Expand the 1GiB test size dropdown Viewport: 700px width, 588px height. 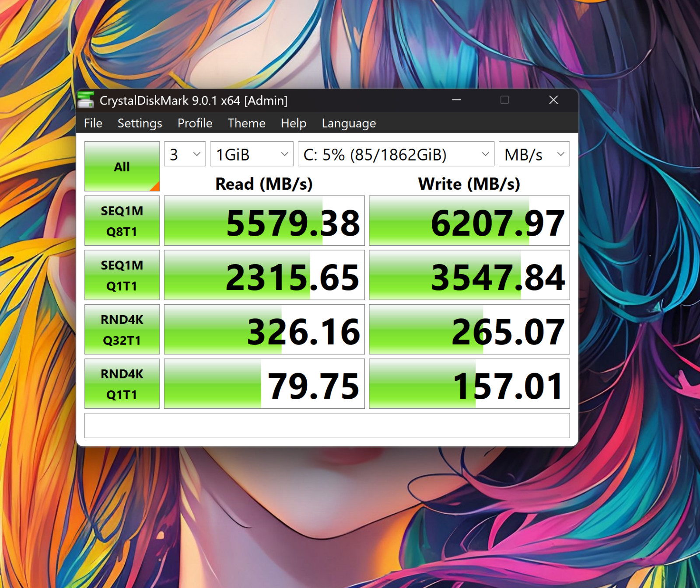click(252, 154)
